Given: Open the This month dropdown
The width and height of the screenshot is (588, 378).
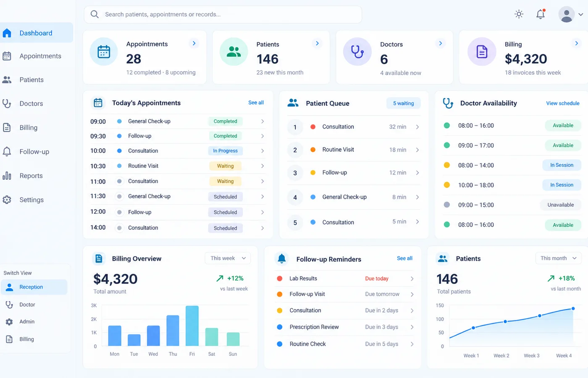Looking at the screenshot, I should [x=558, y=258].
